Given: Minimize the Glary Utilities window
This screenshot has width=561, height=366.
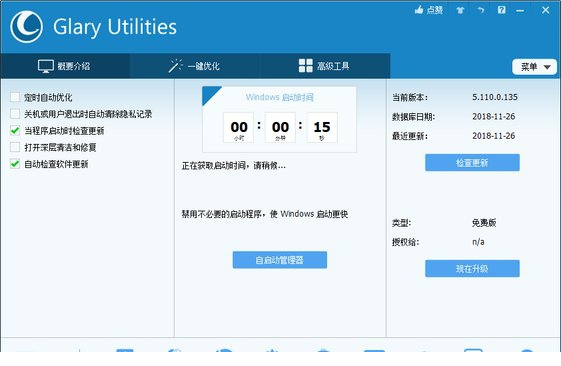Looking at the screenshot, I should 520,10.
